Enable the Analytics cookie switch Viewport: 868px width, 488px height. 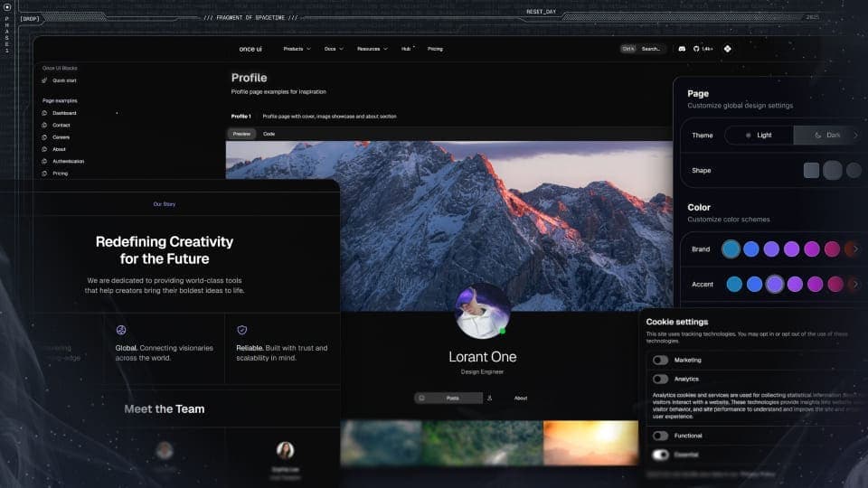[x=660, y=379]
